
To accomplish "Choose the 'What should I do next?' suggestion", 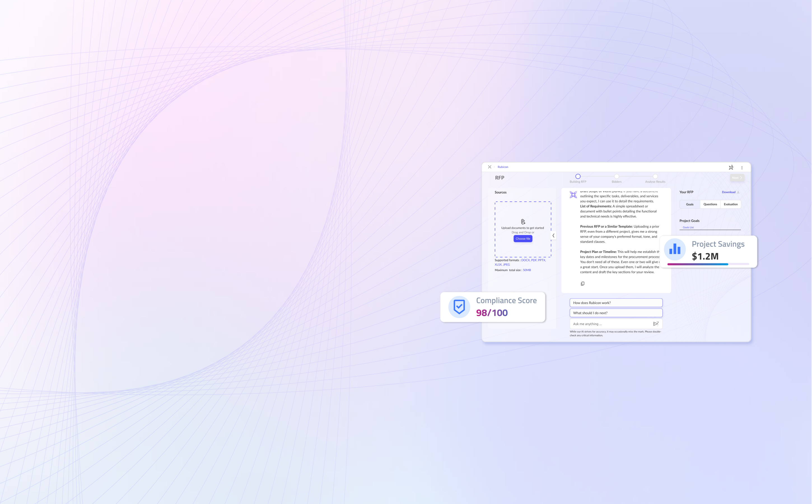I will pyautogui.click(x=616, y=313).
